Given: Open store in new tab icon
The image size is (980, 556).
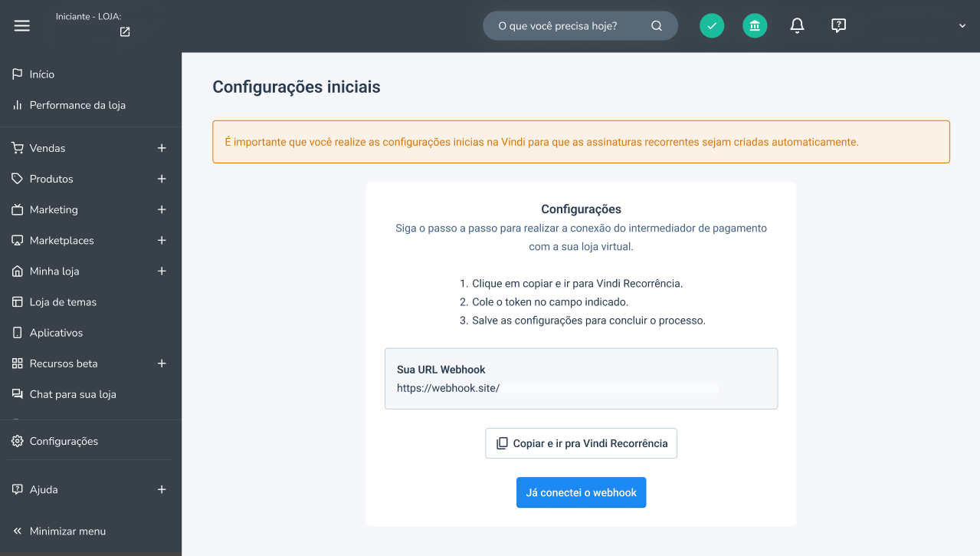Looking at the screenshot, I should coord(125,32).
